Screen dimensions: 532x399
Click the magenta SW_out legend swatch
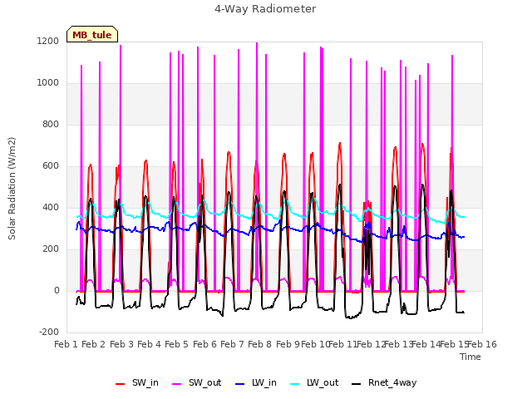(x=177, y=384)
